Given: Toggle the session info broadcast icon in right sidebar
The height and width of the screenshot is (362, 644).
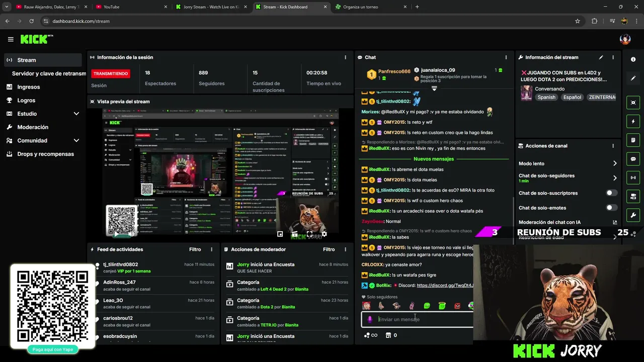Looking at the screenshot, I should click(633, 177).
